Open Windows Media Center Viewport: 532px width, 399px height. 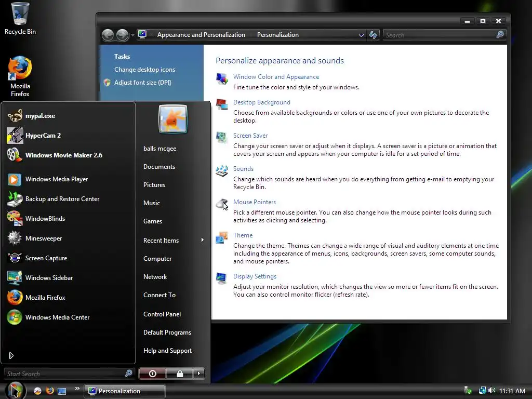pos(68,317)
